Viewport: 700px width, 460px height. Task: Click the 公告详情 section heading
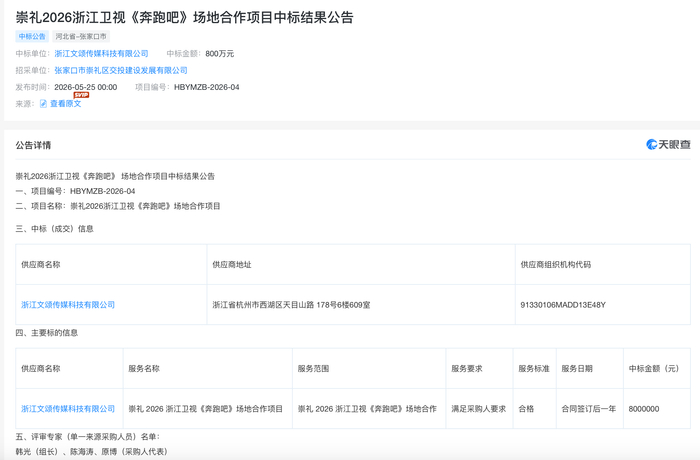pos(33,145)
